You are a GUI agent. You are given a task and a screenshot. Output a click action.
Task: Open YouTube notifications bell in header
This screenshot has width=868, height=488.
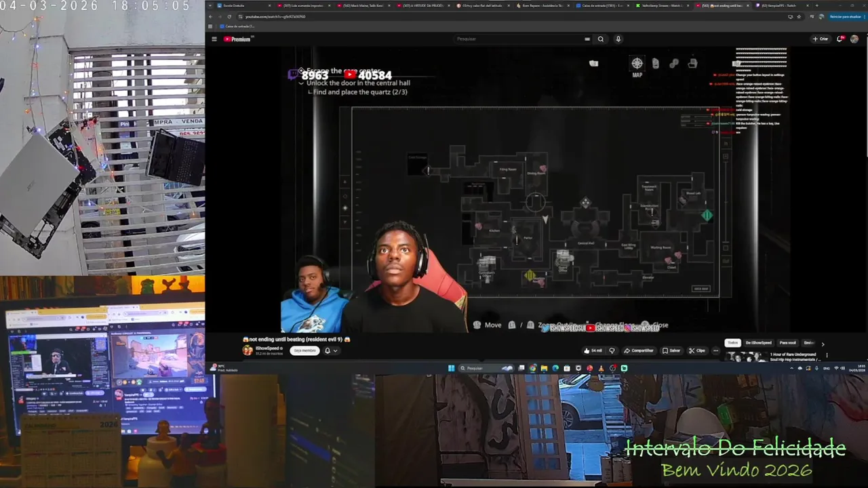pos(840,39)
